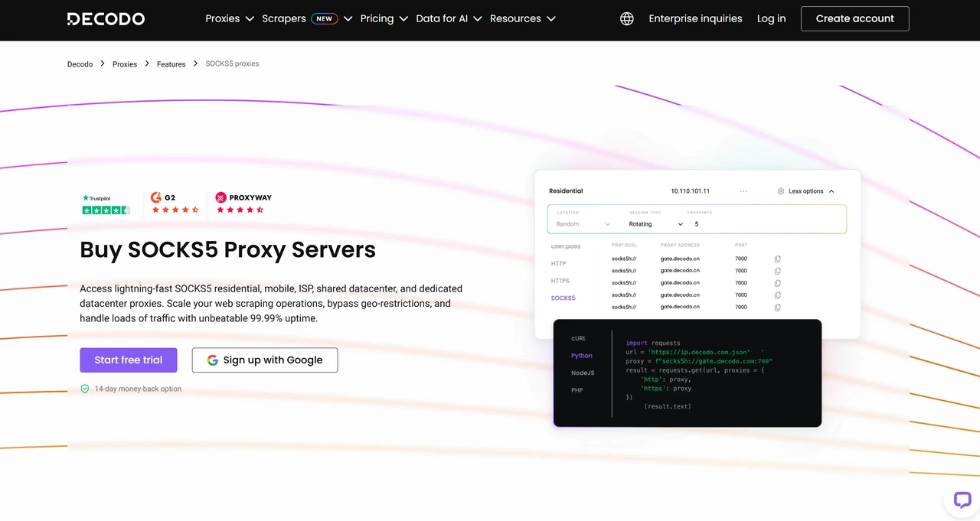The width and height of the screenshot is (980, 521).
Task: Click the Decodo logo
Action: click(106, 18)
